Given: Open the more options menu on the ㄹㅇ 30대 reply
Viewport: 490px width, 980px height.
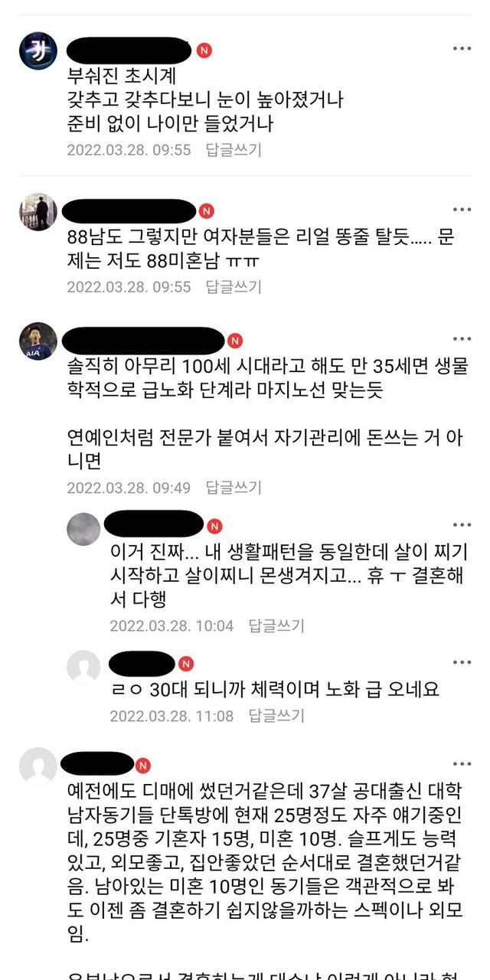Looking at the screenshot, I should [x=462, y=661].
